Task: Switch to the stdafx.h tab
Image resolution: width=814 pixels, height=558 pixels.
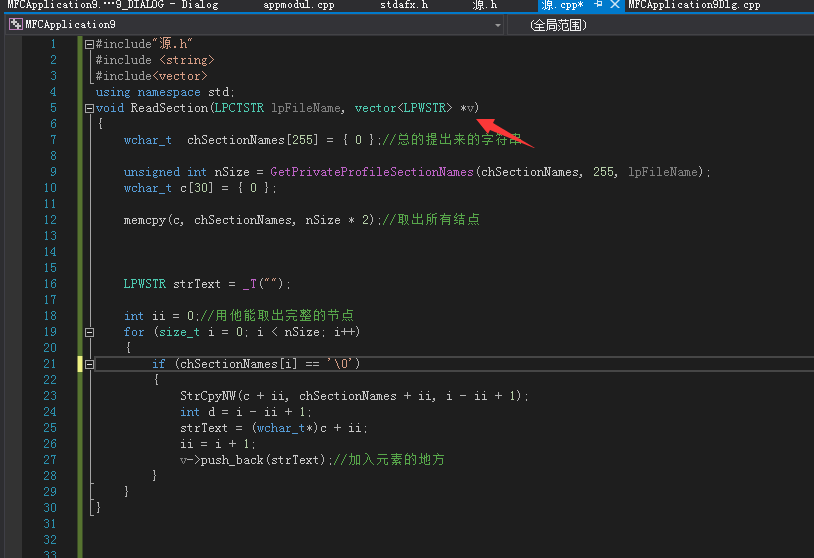Action: tap(404, 5)
